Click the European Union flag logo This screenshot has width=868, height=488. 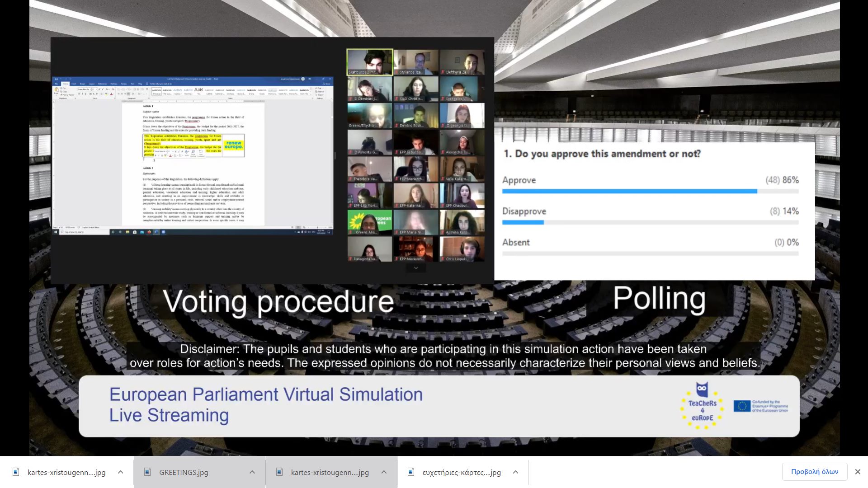pos(742,406)
